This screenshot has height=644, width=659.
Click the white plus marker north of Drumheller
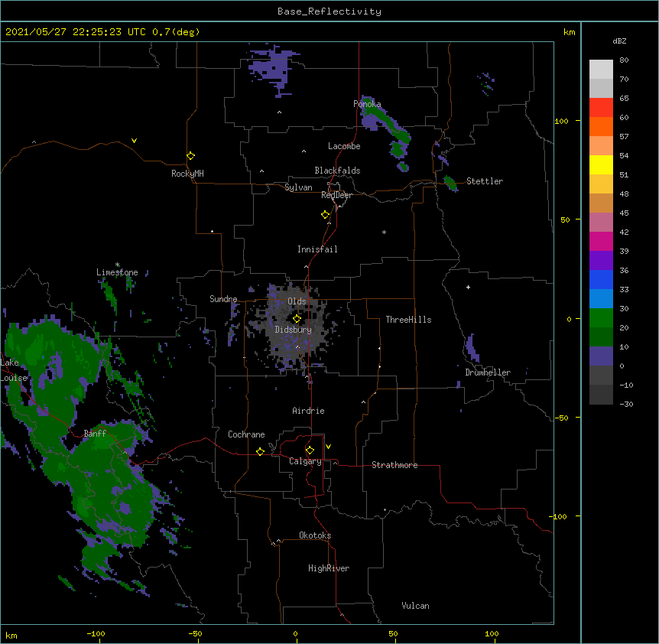[x=468, y=287]
